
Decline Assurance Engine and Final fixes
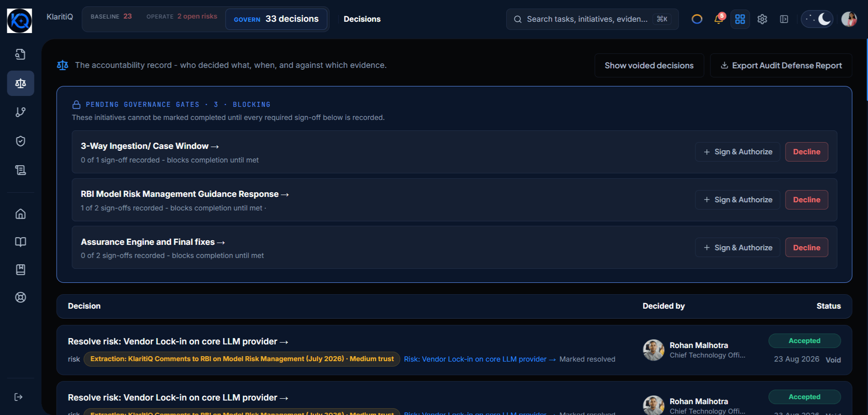pos(806,248)
